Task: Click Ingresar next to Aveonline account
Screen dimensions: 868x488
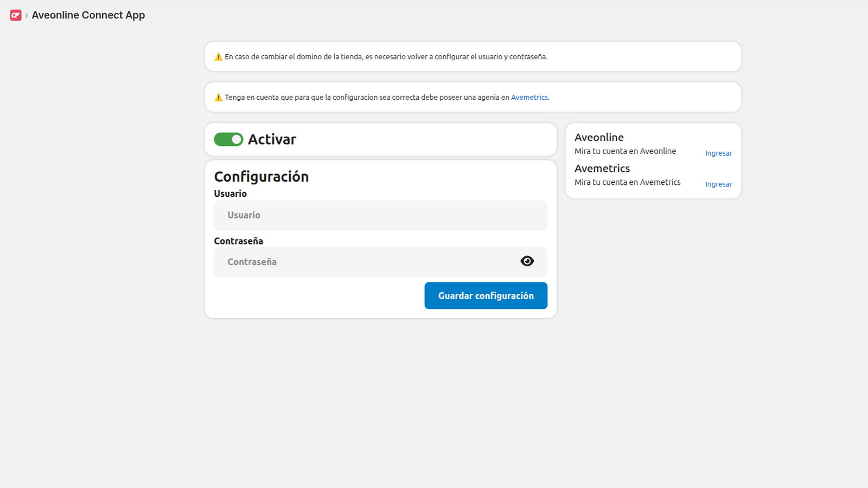Action: point(718,153)
